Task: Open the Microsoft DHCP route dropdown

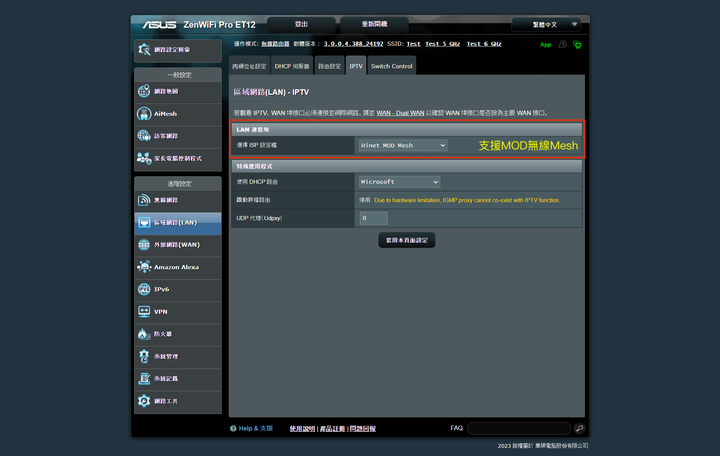Action: pos(399,182)
